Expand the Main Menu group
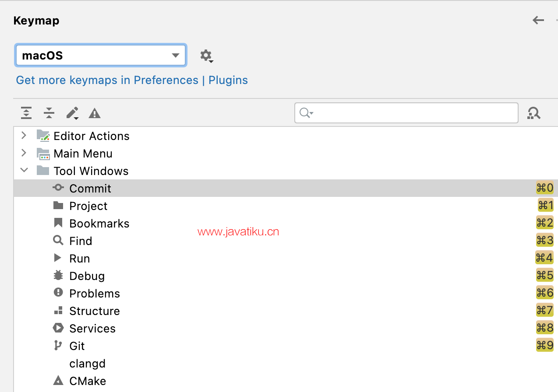The image size is (558, 392). [x=24, y=153]
